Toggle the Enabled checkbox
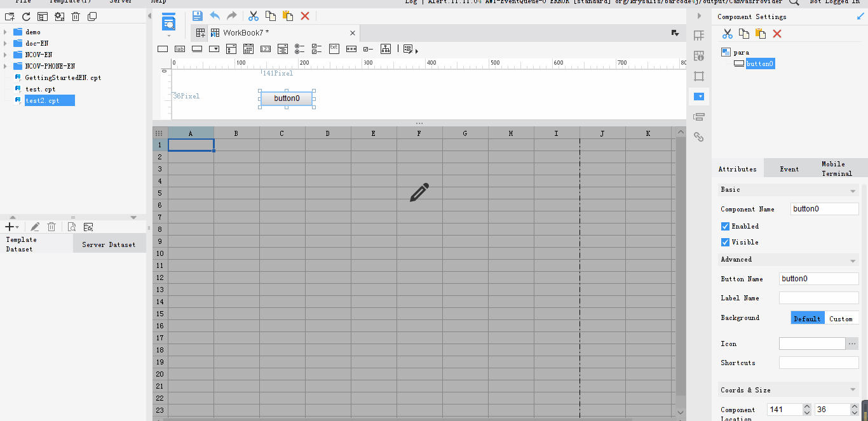Viewport: 868px width, 421px height. click(725, 226)
